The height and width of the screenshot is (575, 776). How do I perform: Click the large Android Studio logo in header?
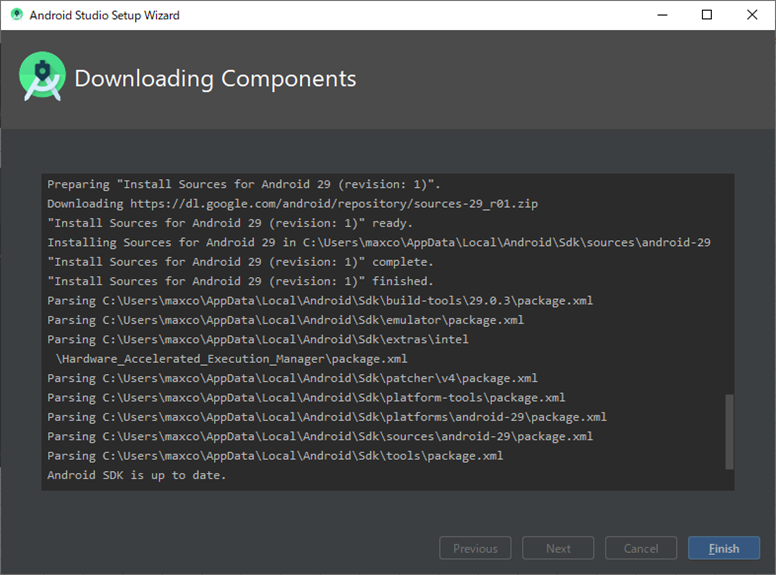[42, 76]
